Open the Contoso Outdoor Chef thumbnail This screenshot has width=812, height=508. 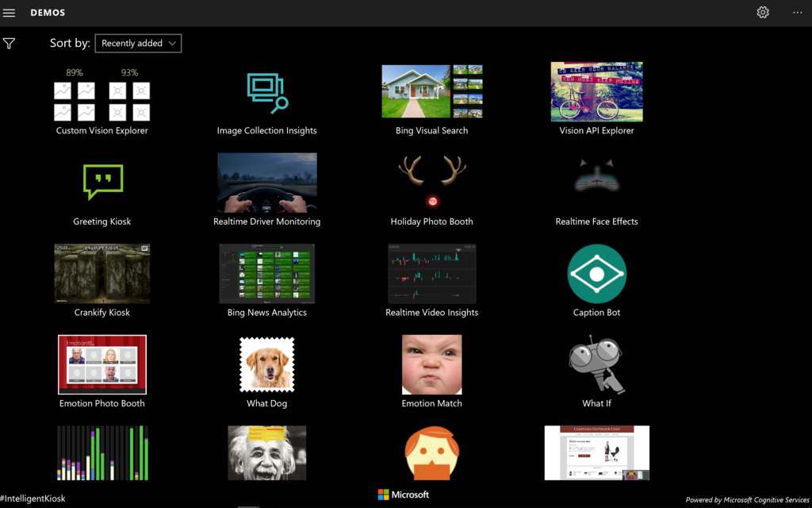[596, 453]
